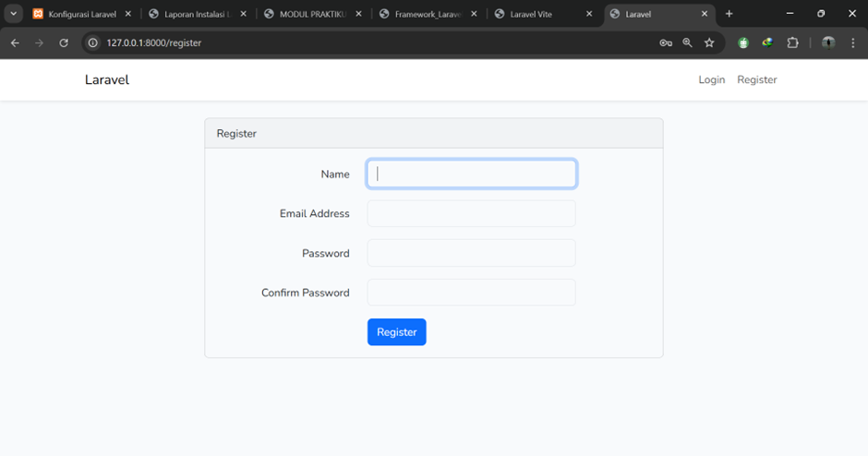Focus the Email Address input field
868x456 pixels.
472,213
